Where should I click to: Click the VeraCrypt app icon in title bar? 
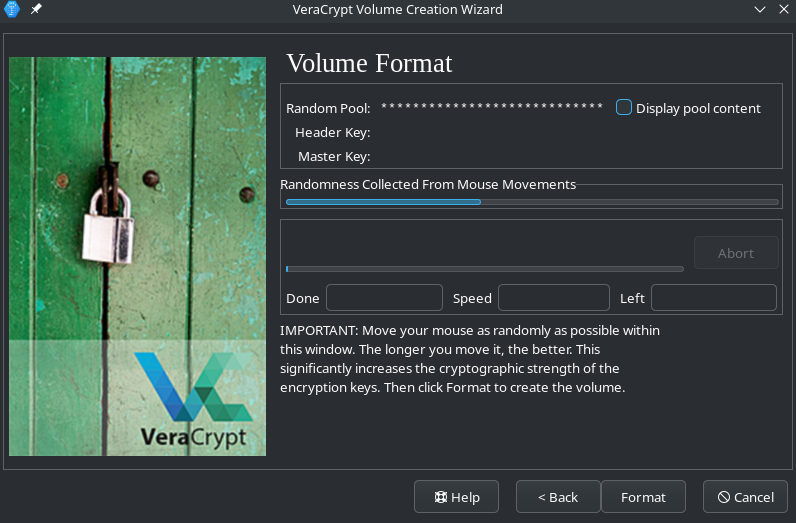point(13,10)
